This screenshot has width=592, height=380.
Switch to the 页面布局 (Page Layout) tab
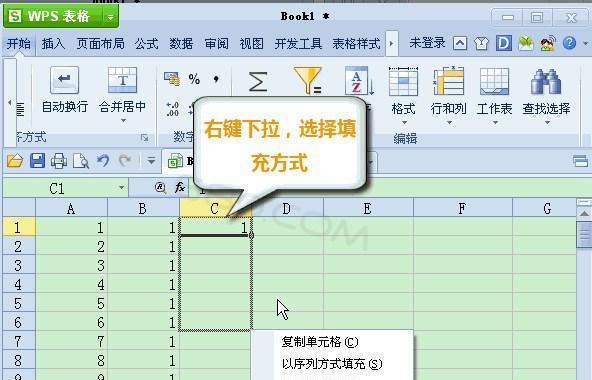(x=100, y=44)
